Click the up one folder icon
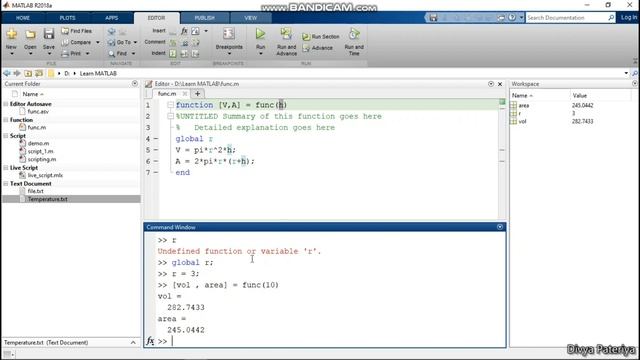This screenshot has height=360, width=640. tap(28, 73)
